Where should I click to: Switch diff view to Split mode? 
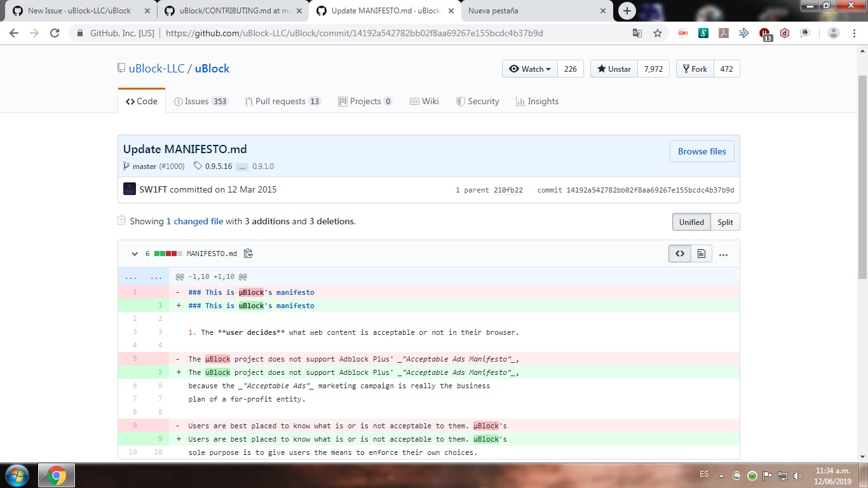724,222
